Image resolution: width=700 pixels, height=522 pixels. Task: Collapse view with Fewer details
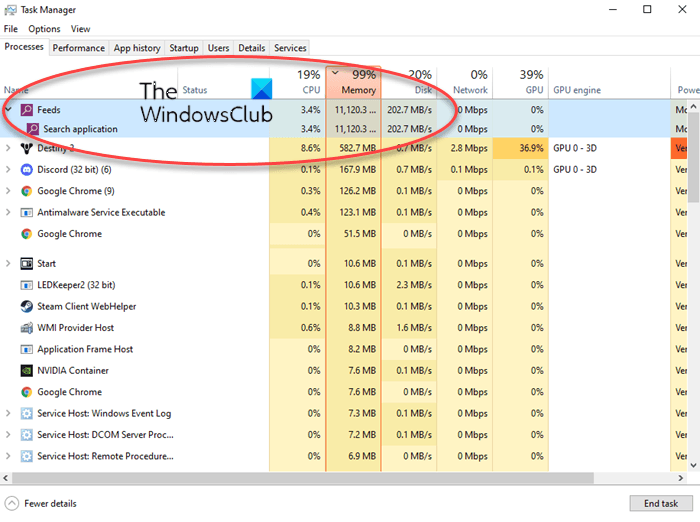coord(41,503)
